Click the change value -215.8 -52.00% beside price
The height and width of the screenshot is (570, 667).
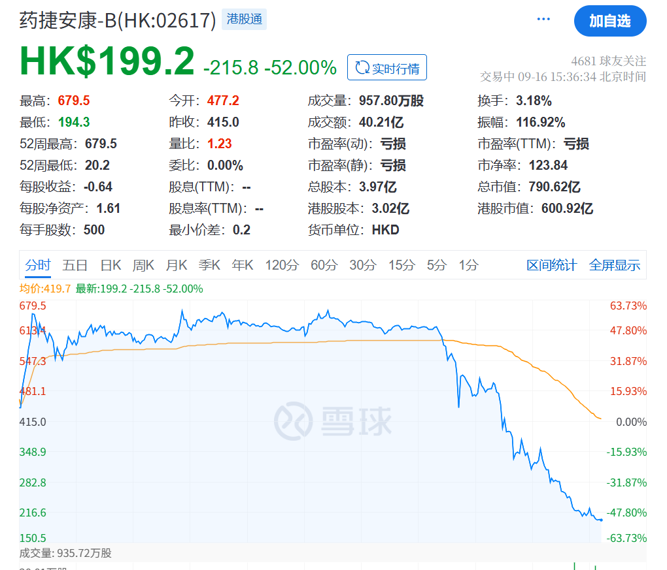[x=270, y=68]
